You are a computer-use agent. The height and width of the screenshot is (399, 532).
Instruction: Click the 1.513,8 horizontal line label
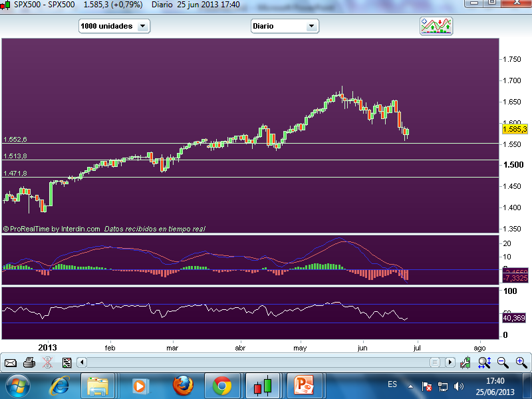15,156
